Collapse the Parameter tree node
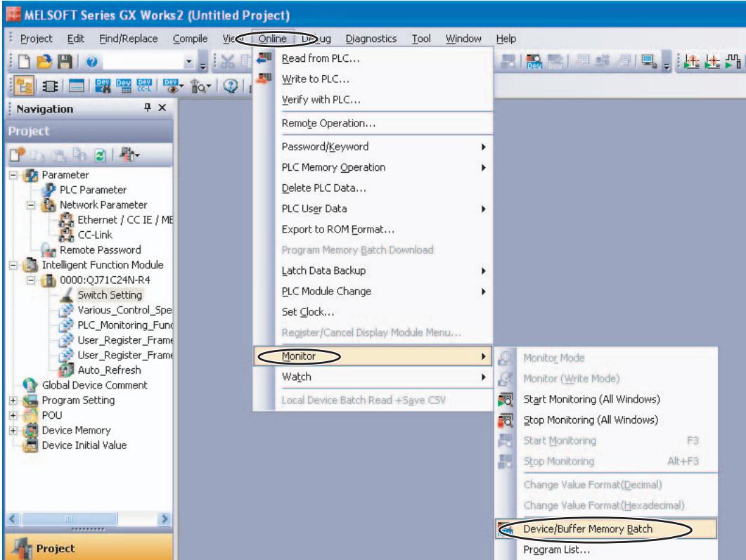746x560 pixels. [13, 175]
